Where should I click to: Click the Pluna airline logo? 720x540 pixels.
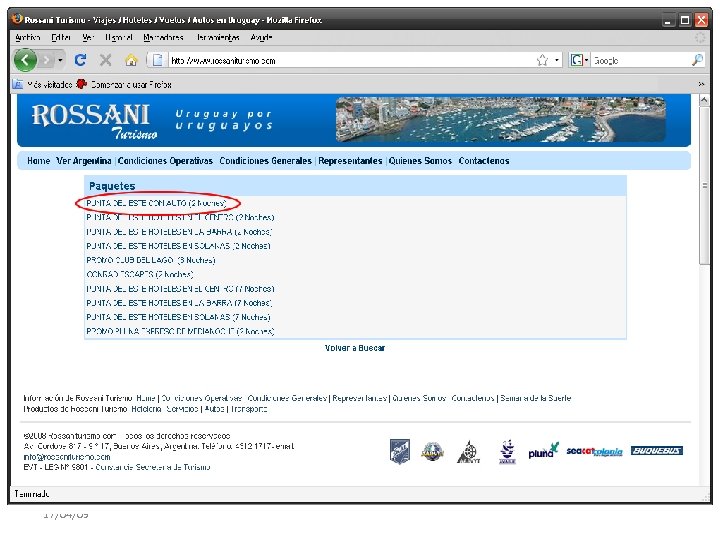coord(543,451)
